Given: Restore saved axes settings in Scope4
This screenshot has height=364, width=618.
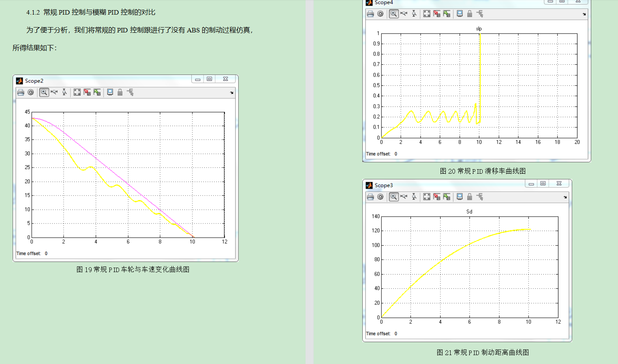Looking at the screenshot, I should [x=447, y=14].
